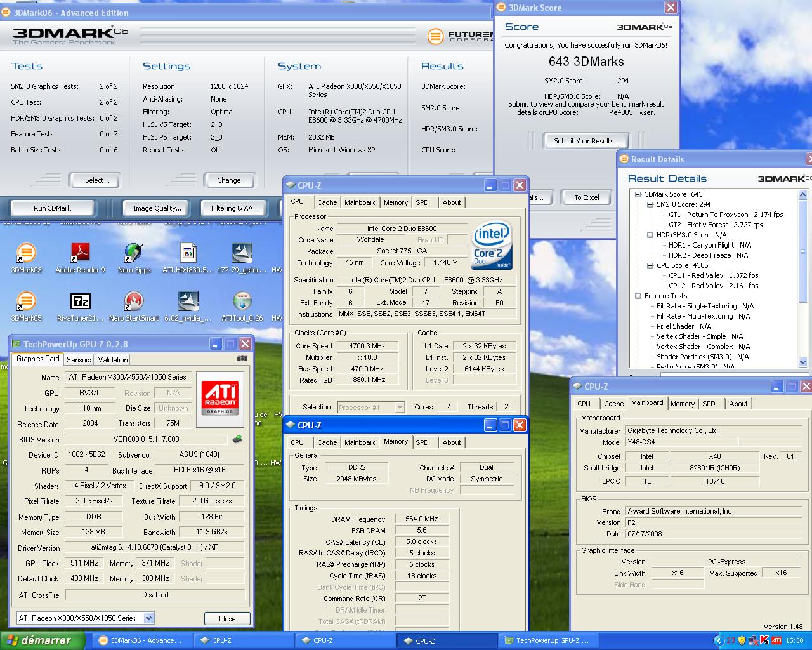Screen dimensions: 812x650
Task: Select CPU1 - Red Valley row
Action: coord(713,275)
